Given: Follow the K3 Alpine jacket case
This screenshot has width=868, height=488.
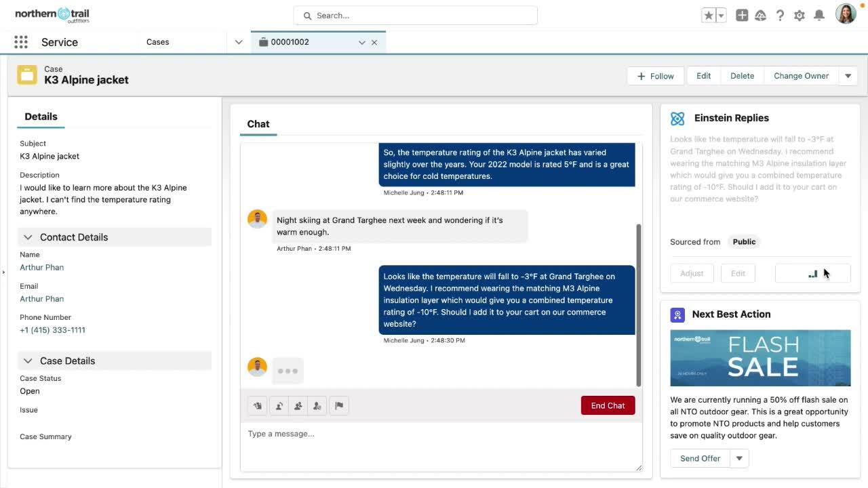Looking at the screenshot, I should tap(655, 76).
